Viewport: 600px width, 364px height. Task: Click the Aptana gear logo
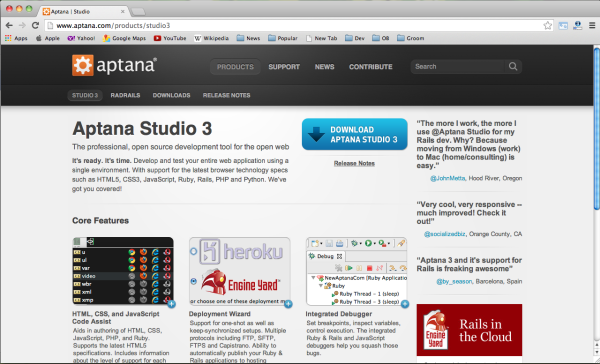tap(83, 65)
